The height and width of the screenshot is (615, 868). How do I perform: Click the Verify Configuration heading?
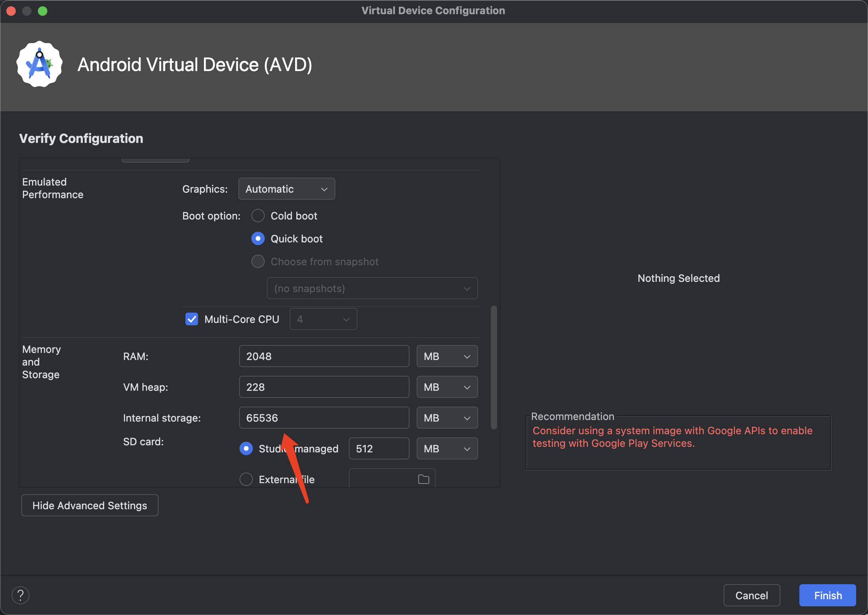[x=81, y=139]
